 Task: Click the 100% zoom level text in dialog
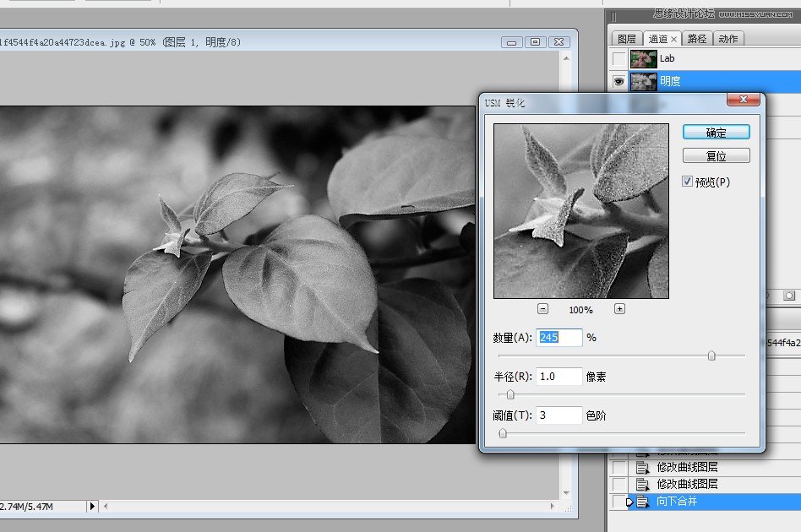pyautogui.click(x=580, y=310)
